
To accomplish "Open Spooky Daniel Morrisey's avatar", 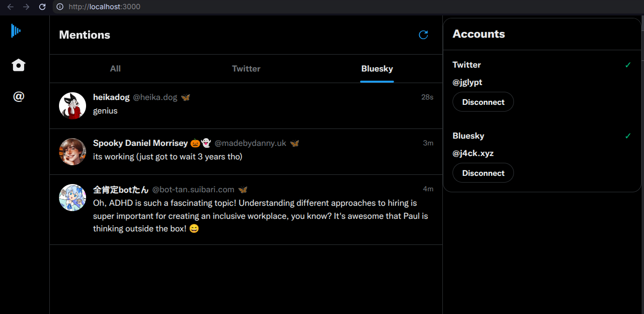I will coord(73,151).
